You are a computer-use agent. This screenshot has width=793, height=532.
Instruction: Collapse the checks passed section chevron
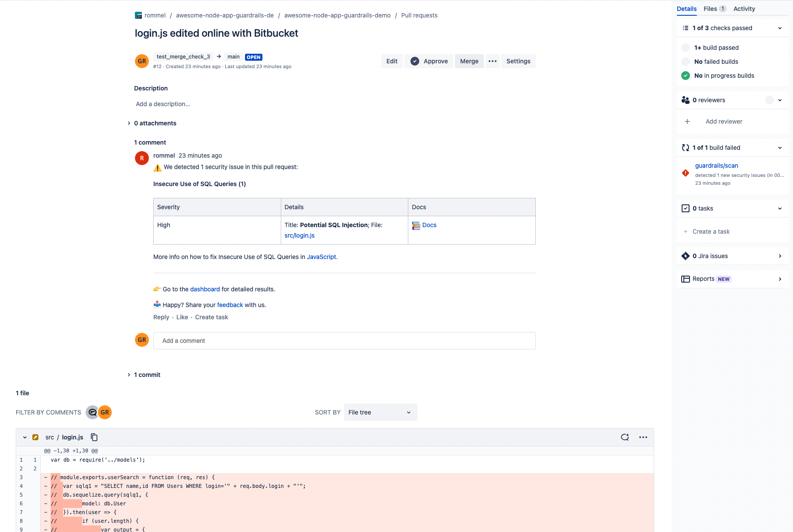[780, 28]
